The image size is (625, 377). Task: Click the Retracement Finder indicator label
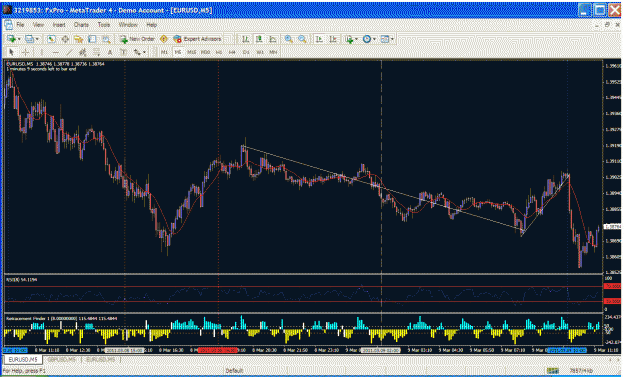[61, 318]
